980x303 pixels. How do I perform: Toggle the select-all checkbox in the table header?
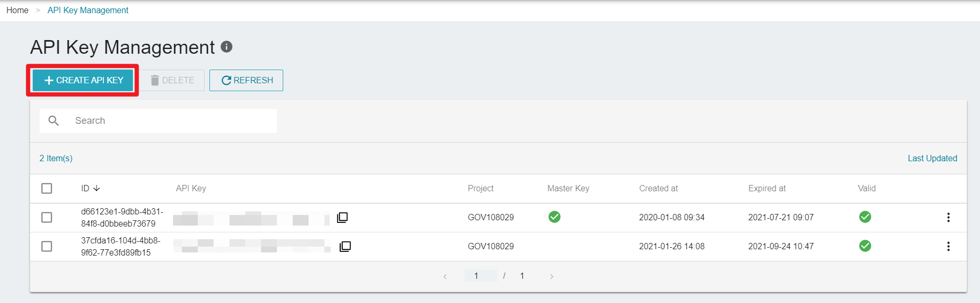pyautogui.click(x=46, y=188)
